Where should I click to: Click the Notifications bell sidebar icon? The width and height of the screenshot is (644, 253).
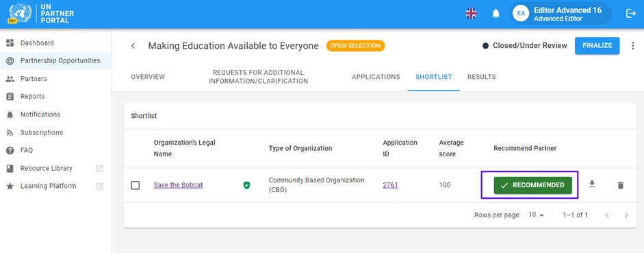coord(10,115)
